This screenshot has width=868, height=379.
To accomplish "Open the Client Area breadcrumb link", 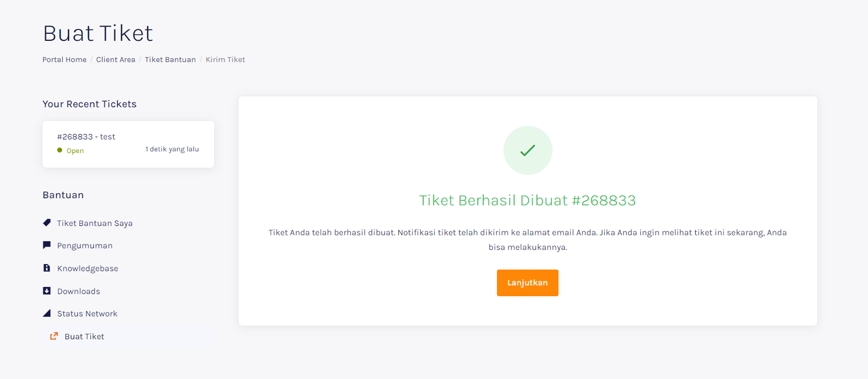I will (x=116, y=59).
